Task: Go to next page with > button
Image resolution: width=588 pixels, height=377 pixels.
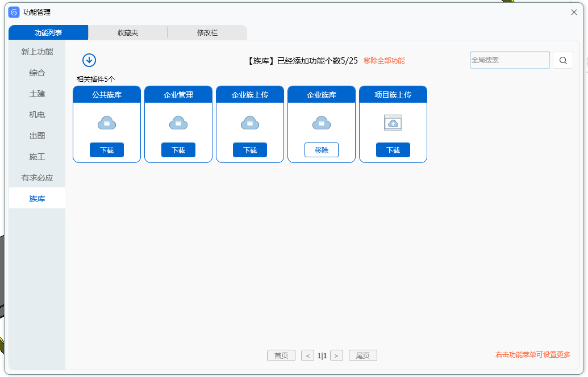Action: click(336, 355)
